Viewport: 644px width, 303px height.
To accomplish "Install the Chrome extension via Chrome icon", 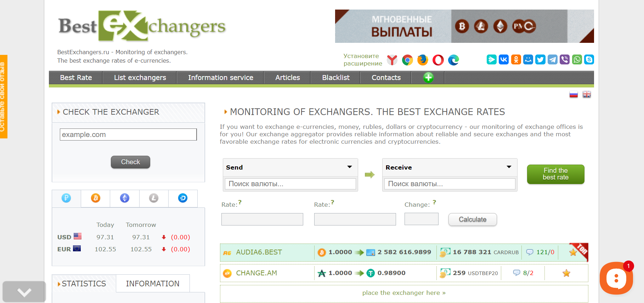I will pyautogui.click(x=407, y=60).
